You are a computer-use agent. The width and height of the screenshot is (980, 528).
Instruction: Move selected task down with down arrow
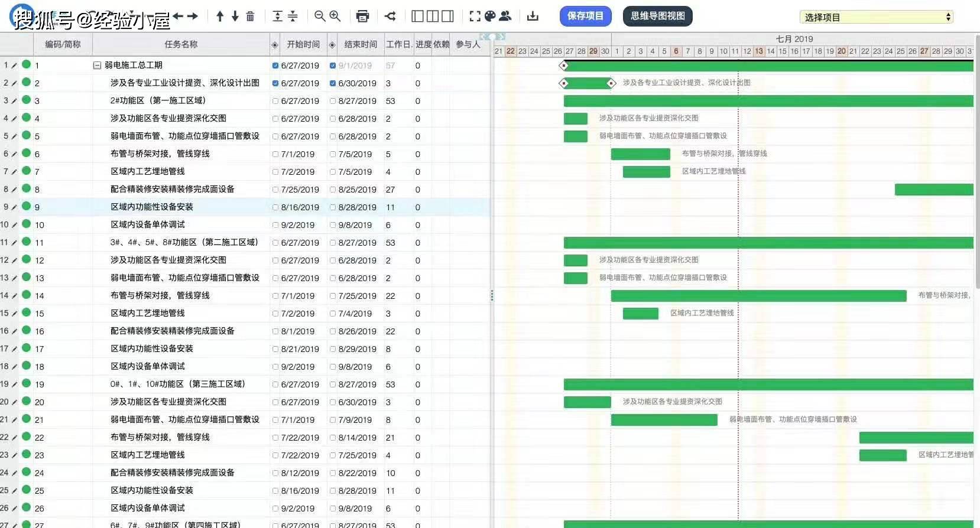click(235, 17)
